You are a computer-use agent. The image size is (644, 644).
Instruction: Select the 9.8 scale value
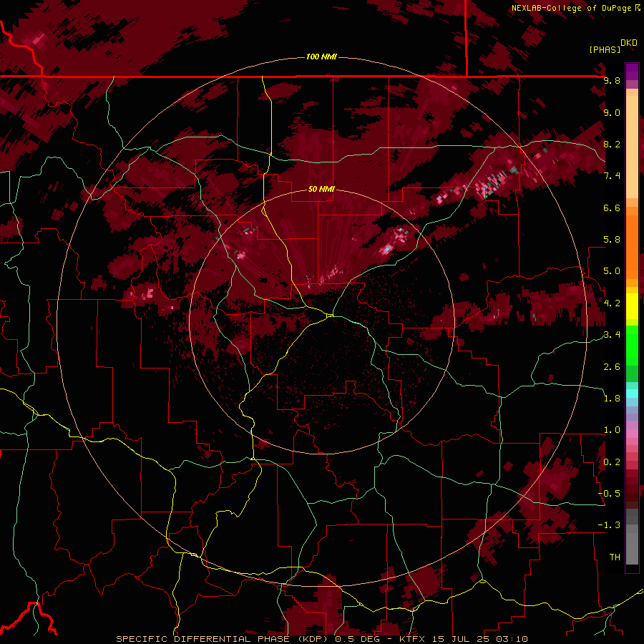coord(612,80)
